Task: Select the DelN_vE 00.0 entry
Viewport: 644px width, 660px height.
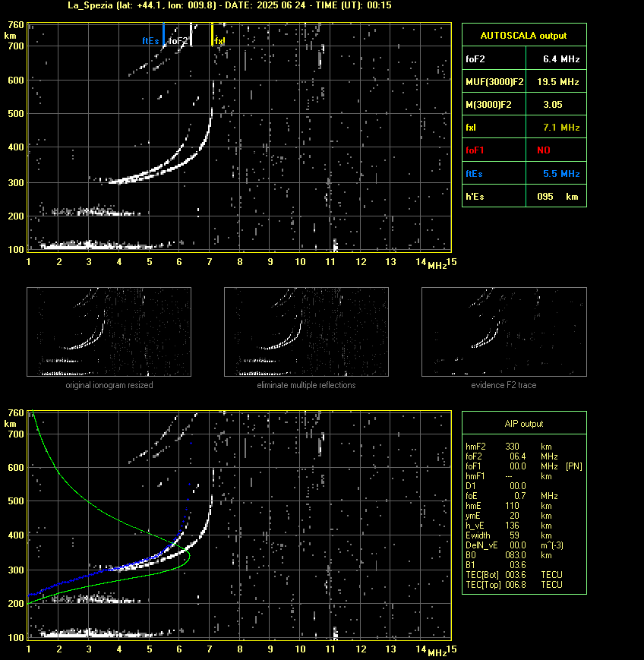Action: (514, 545)
